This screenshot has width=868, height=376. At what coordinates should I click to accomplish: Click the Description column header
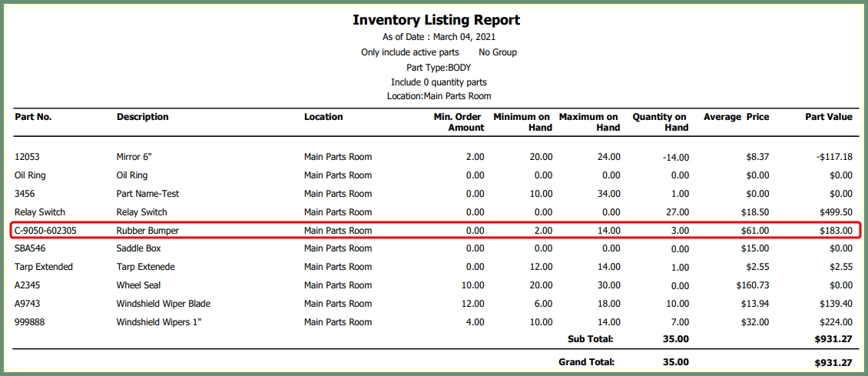click(x=142, y=117)
